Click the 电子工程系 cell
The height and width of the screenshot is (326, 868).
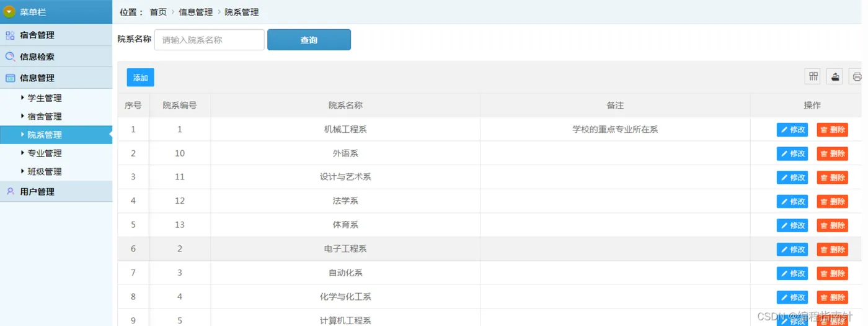(x=345, y=249)
